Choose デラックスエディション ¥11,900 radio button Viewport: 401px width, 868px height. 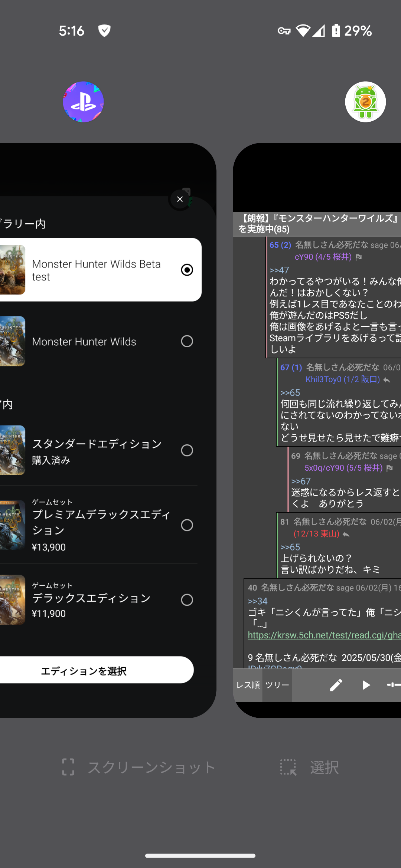tap(187, 600)
